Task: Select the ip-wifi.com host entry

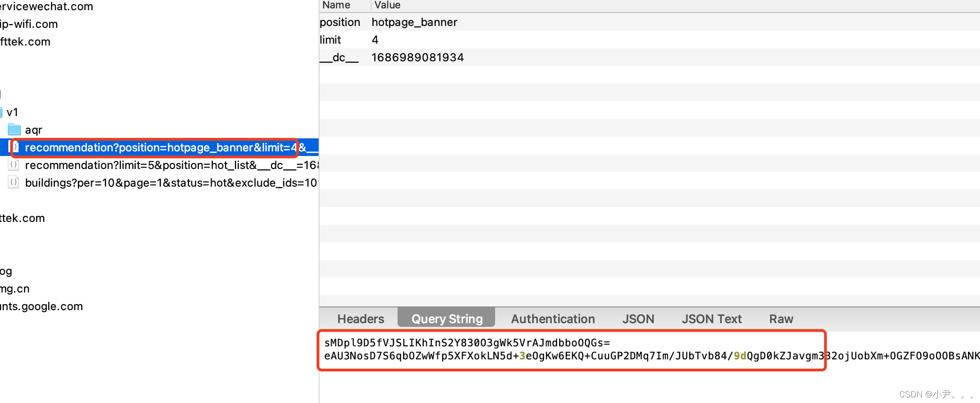Action: click(29, 24)
